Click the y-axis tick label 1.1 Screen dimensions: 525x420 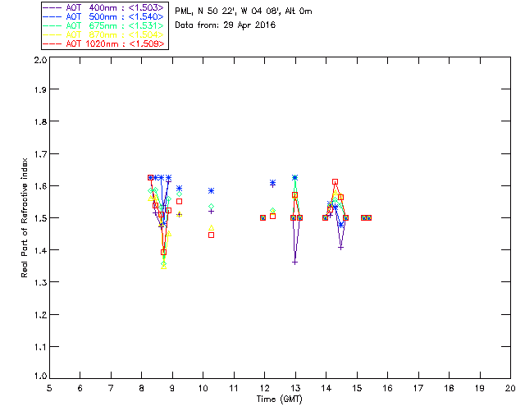point(40,347)
